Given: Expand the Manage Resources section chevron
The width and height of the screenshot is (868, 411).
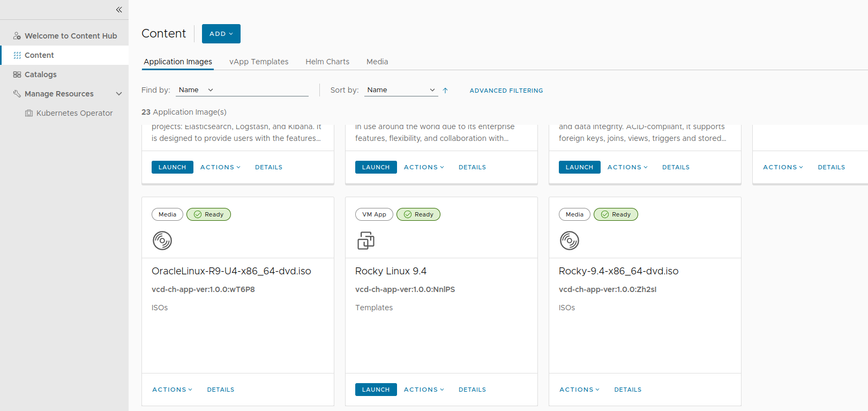Looking at the screenshot, I should 119,94.
